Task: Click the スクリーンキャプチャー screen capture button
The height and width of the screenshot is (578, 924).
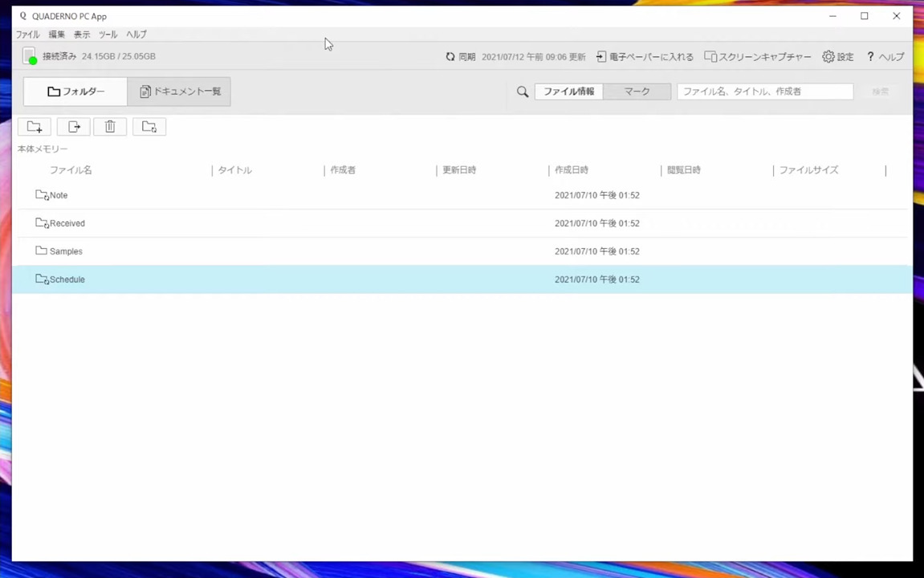Action: pos(758,56)
